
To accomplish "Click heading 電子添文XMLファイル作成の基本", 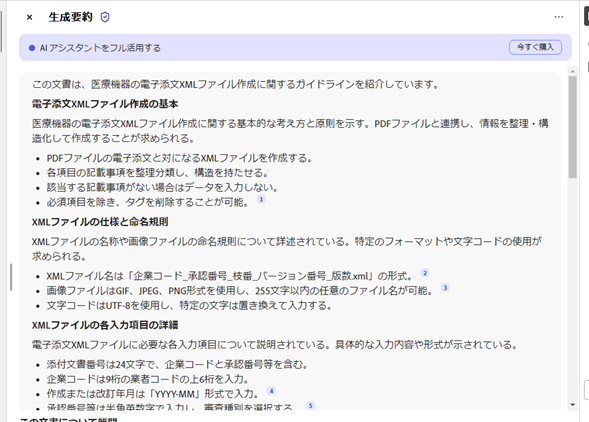I will pos(105,104).
